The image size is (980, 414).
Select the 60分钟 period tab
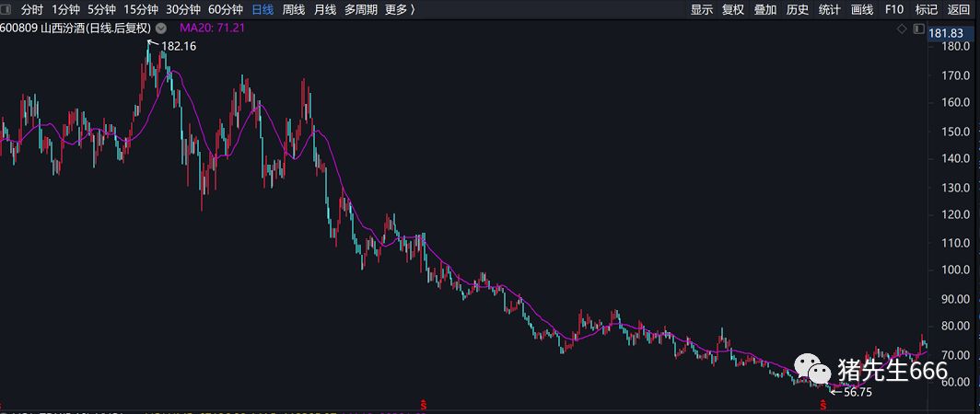pyautogui.click(x=226, y=9)
